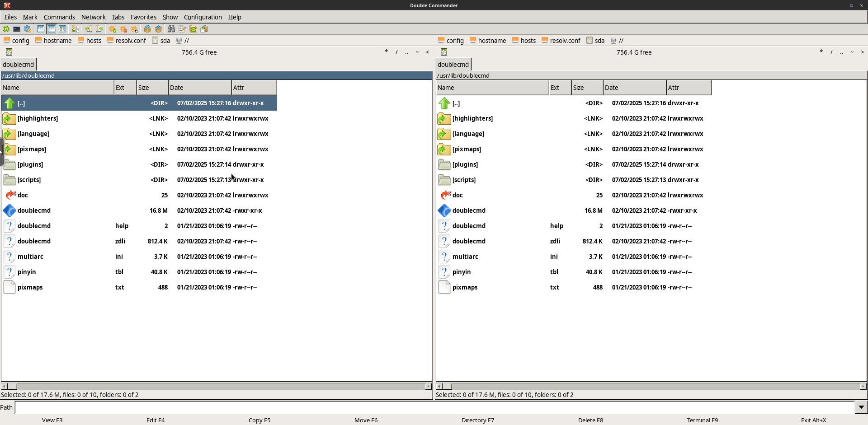Sort left panel by Name column header
Image resolution: width=868 pixels, height=425 pixels.
[57, 88]
